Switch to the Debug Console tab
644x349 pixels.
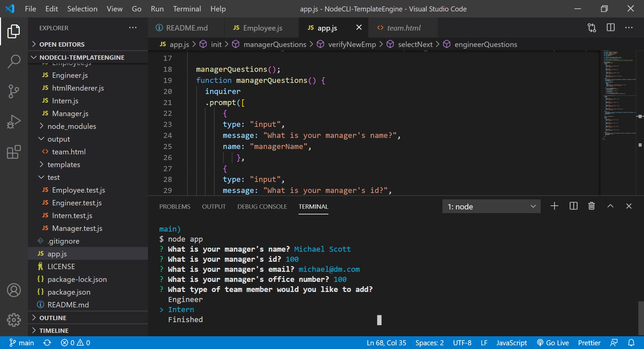(262, 206)
